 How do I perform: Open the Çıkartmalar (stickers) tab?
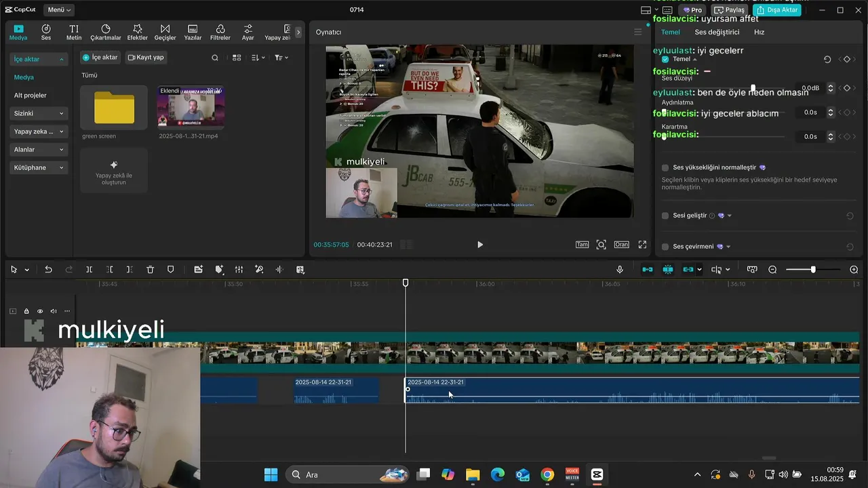106,33
